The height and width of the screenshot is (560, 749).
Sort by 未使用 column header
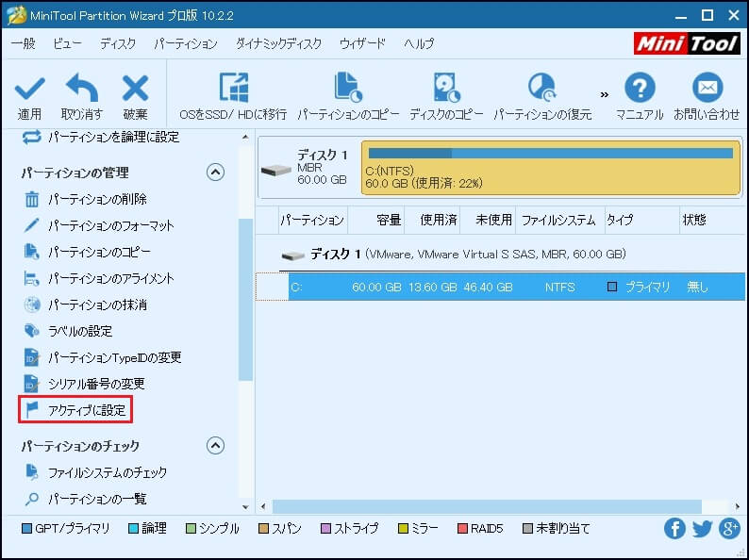point(488,220)
